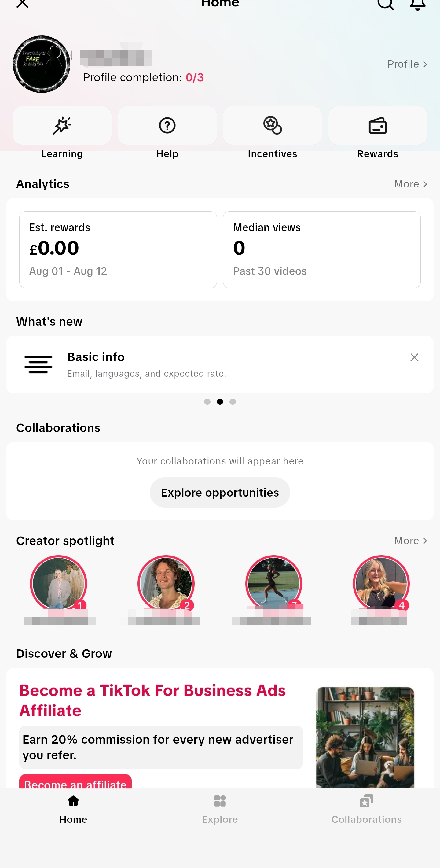This screenshot has width=440, height=868.
Task: Select the first carousel page dot
Action: (207, 402)
